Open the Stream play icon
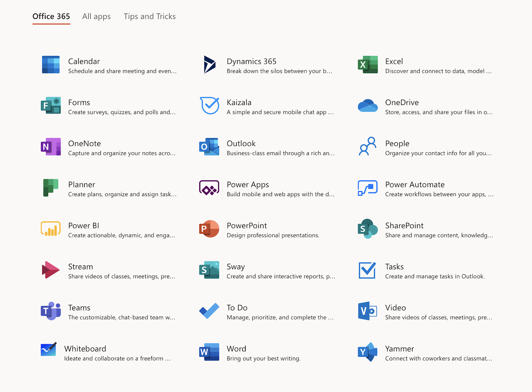Viewport: 532px width, 392px height. [51, 270]
